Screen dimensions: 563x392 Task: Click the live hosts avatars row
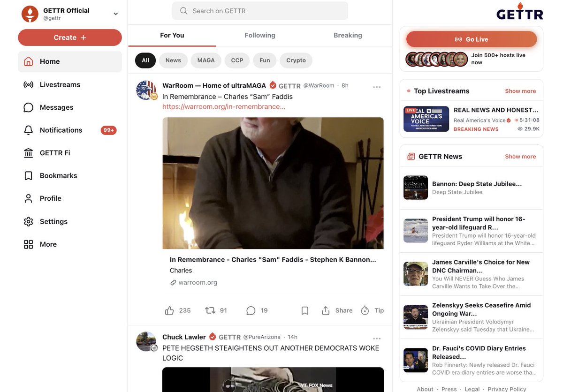pos(437,59)
